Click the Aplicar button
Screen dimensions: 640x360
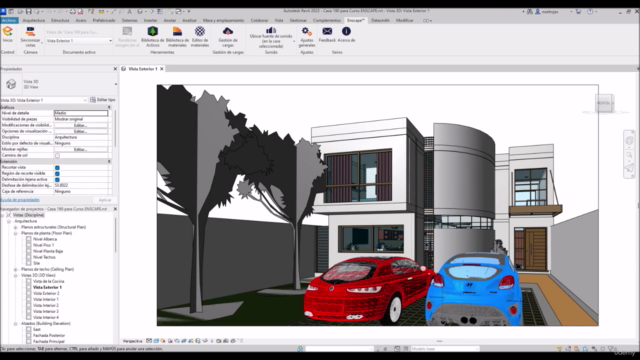104,200
